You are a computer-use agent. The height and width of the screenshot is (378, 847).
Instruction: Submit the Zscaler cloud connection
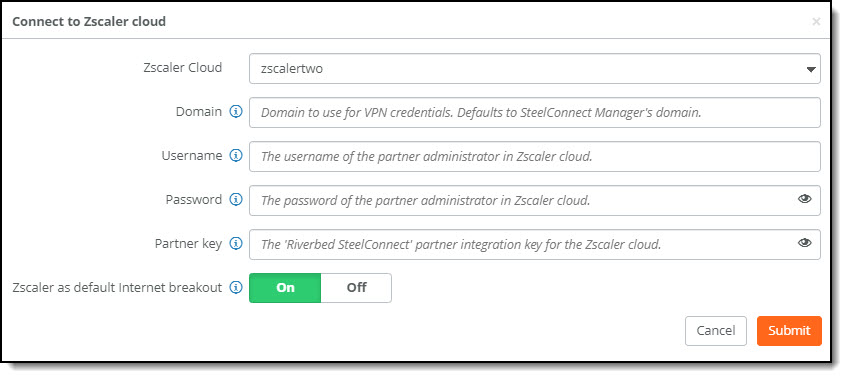point(789,330)
